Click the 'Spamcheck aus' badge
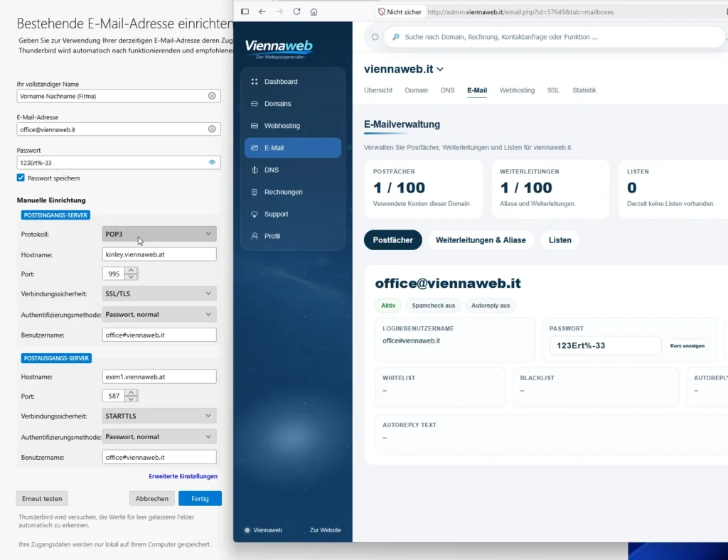The width and height of the screenshot is (728, 560). [433, 306]
